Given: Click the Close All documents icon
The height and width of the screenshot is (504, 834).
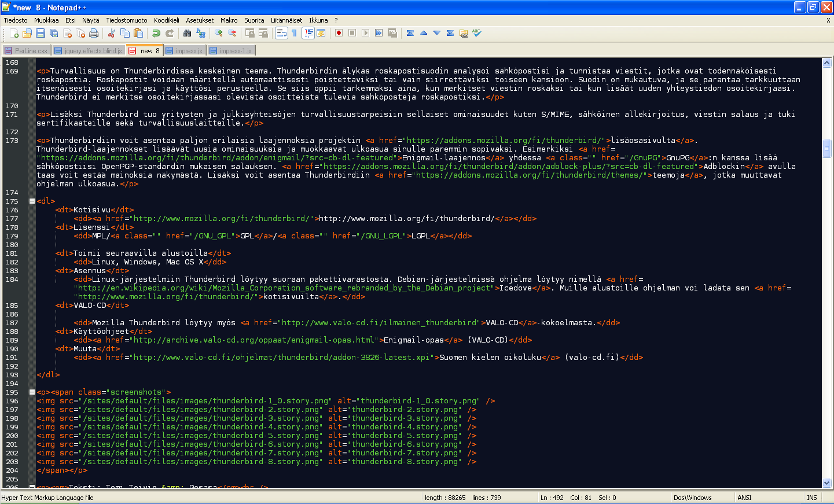Looking at the screenshot, I should (x=80, y=33).
